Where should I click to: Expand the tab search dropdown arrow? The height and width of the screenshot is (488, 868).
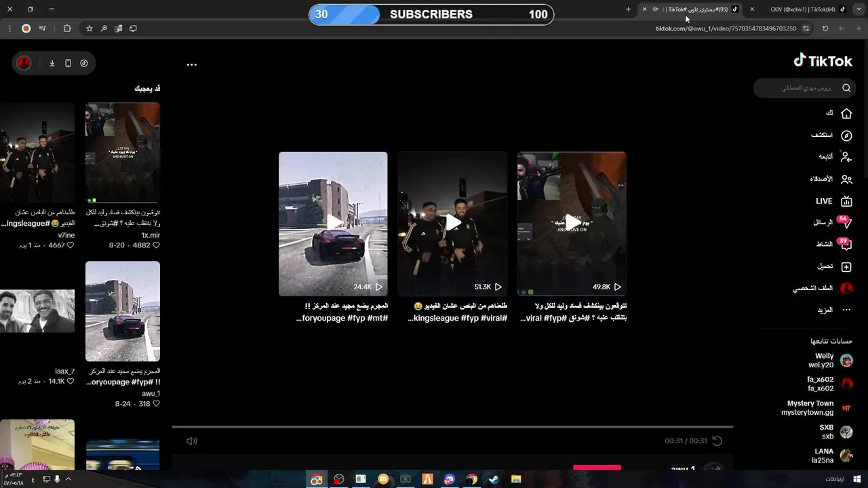(x=859, y=9)
